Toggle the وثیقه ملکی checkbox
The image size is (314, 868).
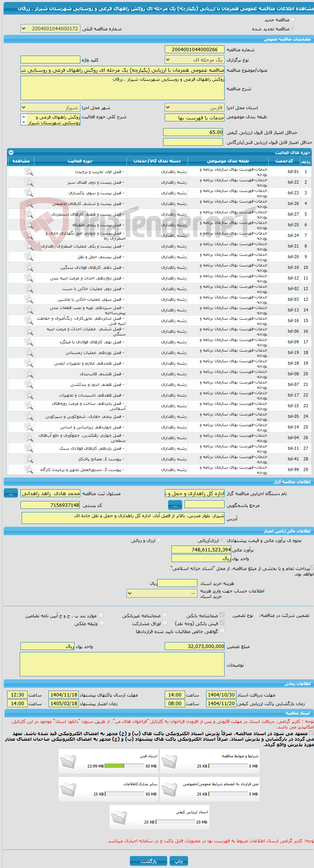click(101, 623)
